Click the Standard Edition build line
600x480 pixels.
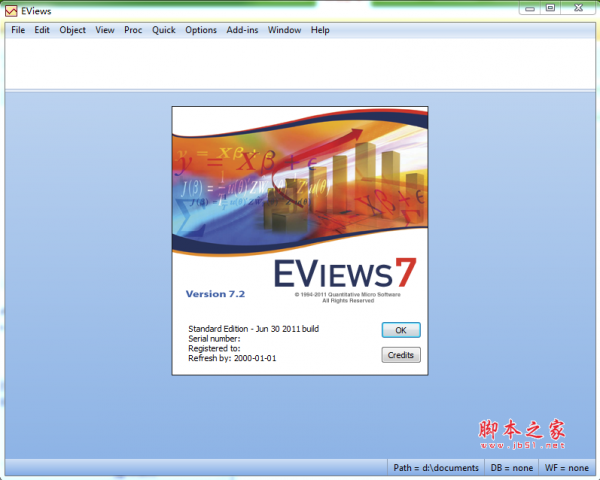[x=253, y=329]
